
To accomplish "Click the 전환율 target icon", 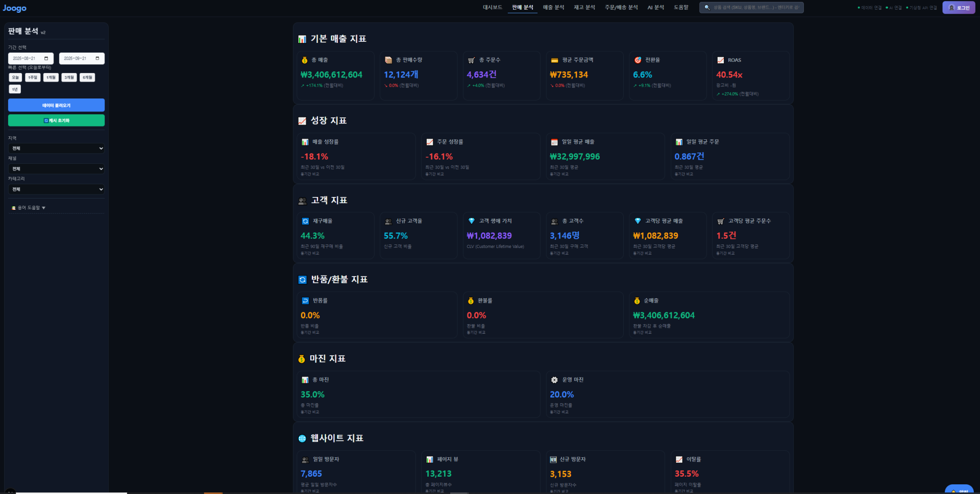I will click(x=638, y=60).
